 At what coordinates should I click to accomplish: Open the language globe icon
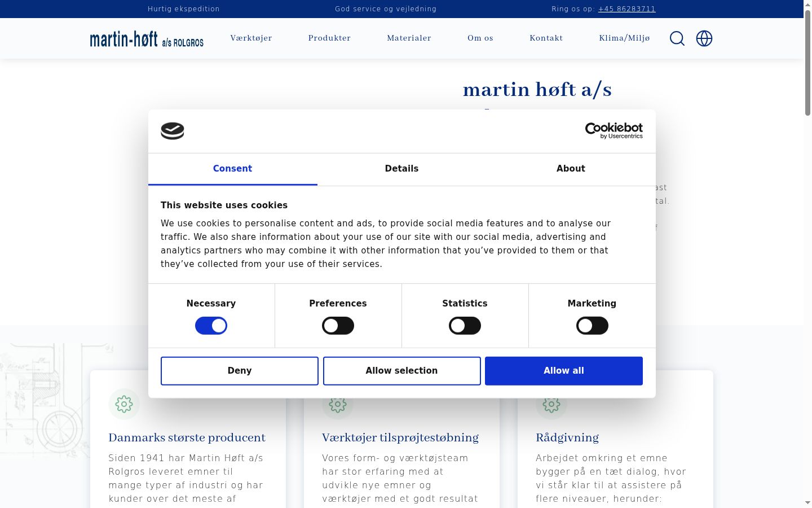pos(704,38)
